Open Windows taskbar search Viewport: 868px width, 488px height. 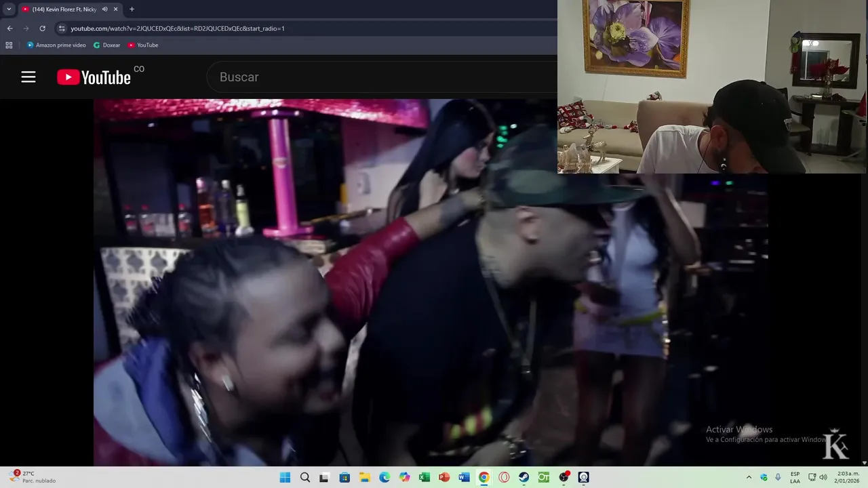tap(305, 477)
